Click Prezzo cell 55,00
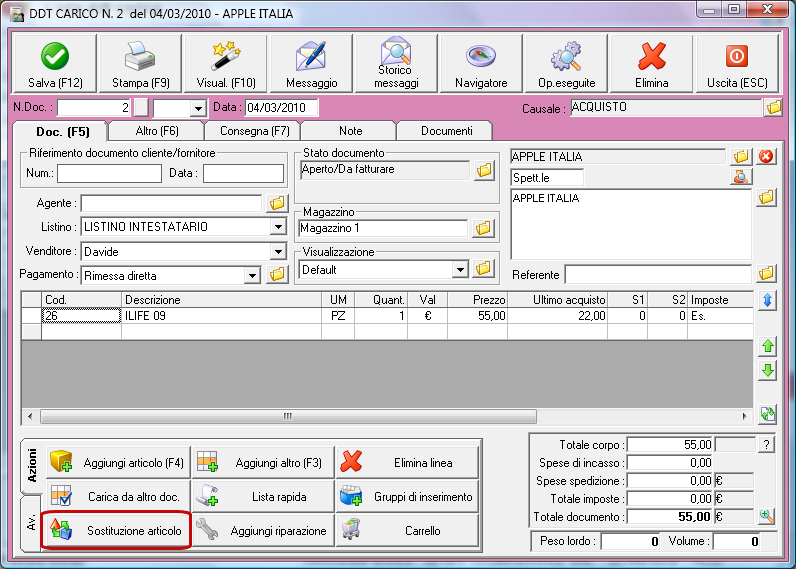This screenshot has width=796, height=569. (x=477, y=316)
